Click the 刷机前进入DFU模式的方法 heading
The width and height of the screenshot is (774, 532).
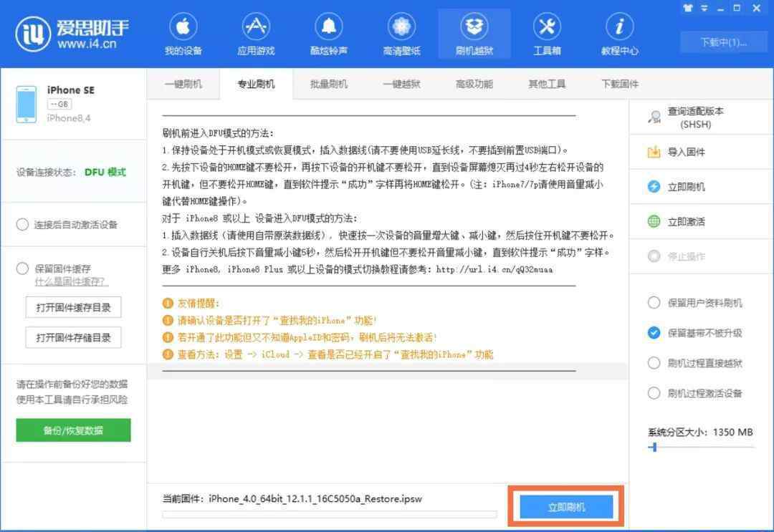click(218, 133)
